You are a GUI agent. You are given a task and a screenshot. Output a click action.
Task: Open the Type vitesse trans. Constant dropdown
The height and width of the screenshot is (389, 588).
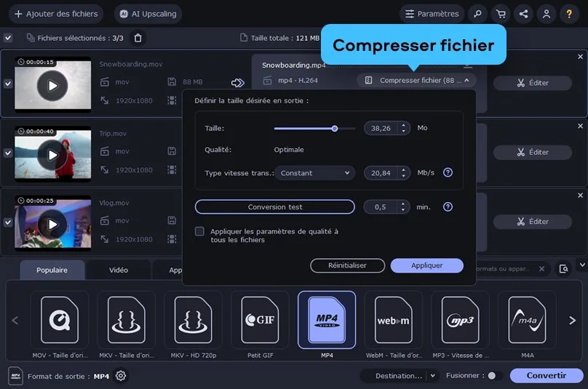pos(316,173)
